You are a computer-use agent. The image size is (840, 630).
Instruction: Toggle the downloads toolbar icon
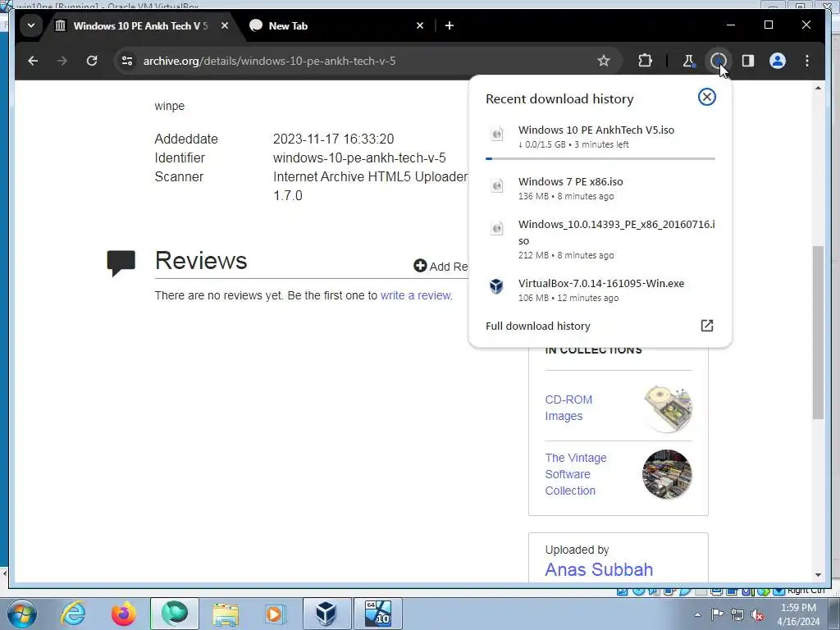point(718,61)
